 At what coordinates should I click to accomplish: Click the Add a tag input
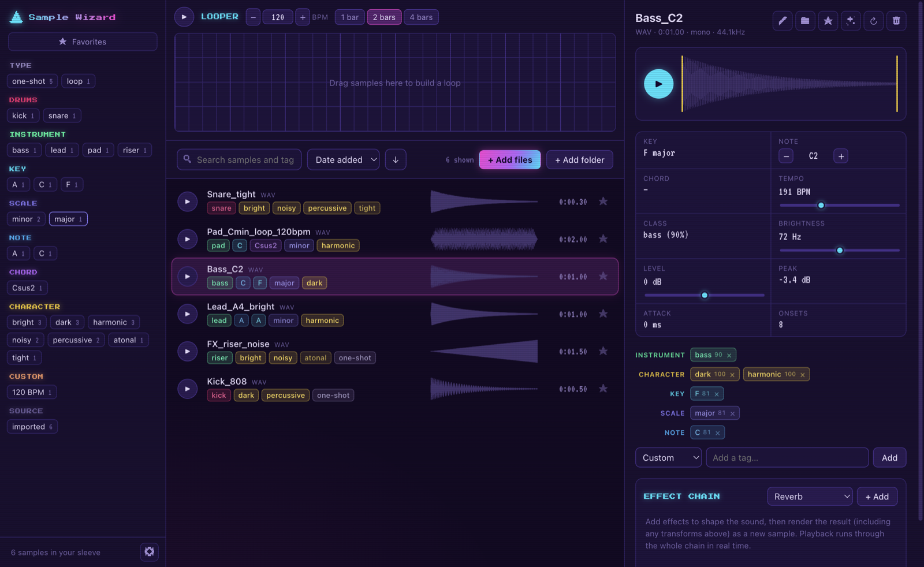click(x=787, y=457)
